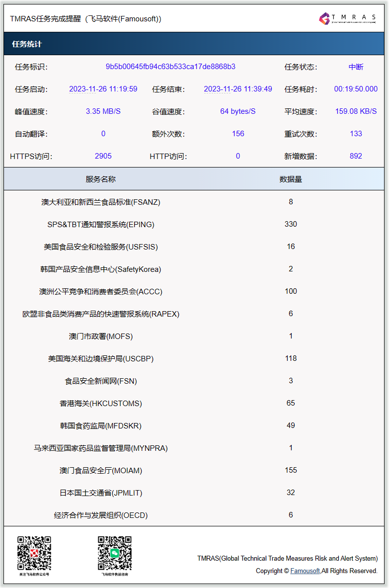Click HTTPS access value 2905
390x588 pixels.
pos(103,156)
